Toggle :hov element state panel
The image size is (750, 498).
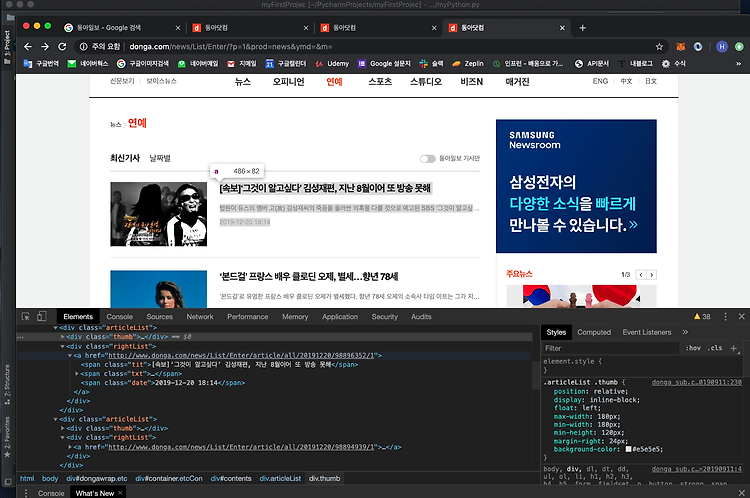693,348
